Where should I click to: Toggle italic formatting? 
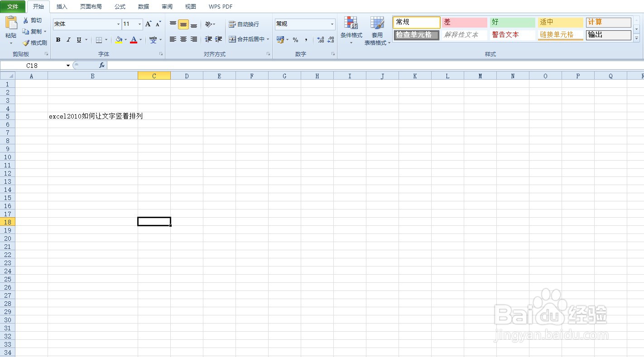[x=68, y=40]
